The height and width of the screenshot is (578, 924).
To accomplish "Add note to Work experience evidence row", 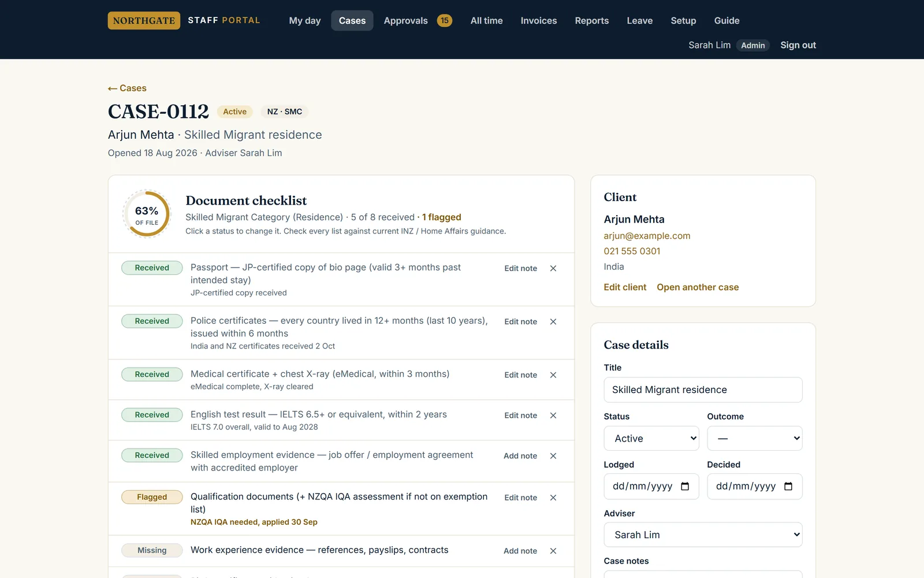I will pos(520,551).
